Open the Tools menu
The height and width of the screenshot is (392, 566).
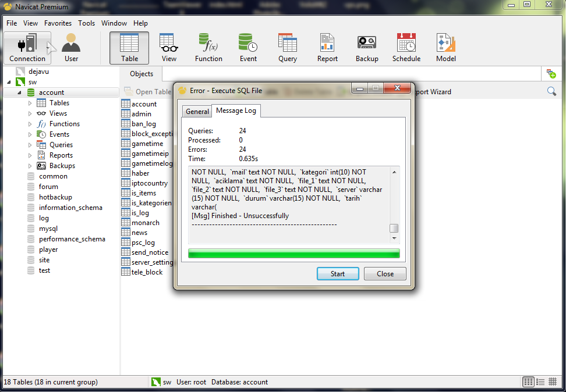pos(86,23)
